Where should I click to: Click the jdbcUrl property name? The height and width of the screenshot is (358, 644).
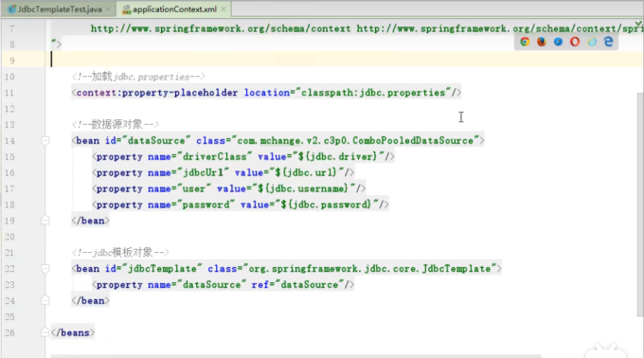203,172
